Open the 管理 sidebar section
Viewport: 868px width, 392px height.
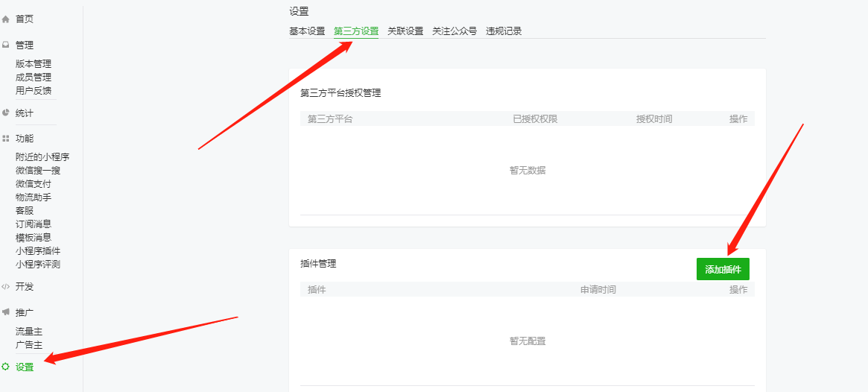tap(25, 45)
